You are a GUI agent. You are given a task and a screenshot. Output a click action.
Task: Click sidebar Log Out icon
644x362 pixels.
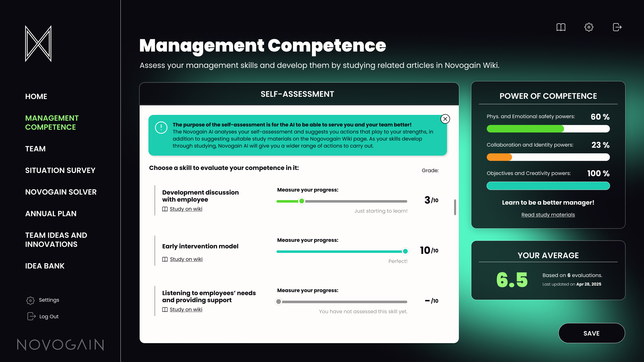[31, 316]
